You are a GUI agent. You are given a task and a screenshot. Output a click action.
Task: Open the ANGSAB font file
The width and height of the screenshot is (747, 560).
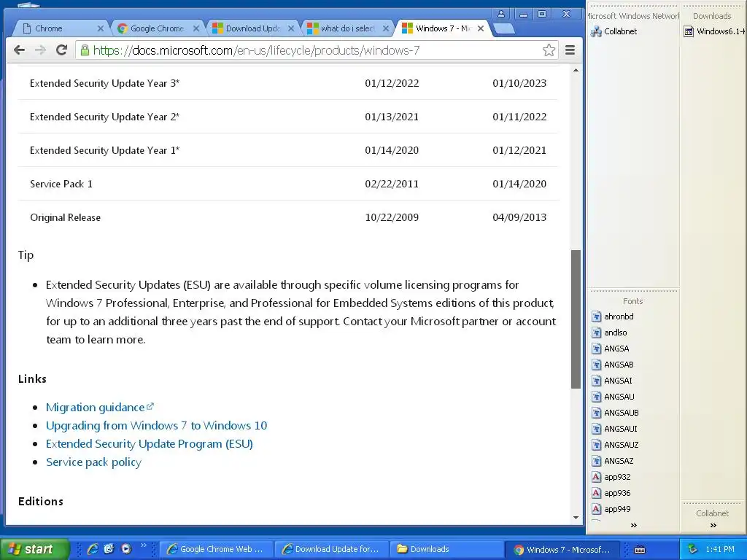613,365
